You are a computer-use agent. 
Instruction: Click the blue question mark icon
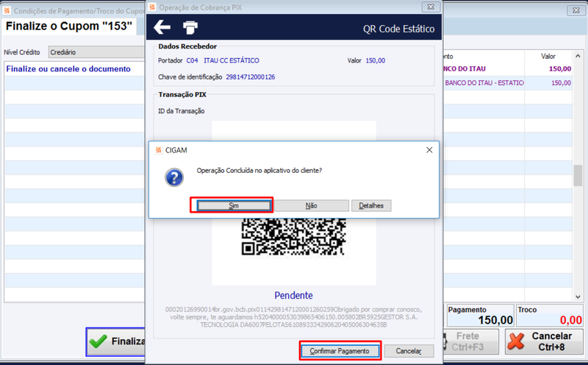click(174, 177)
